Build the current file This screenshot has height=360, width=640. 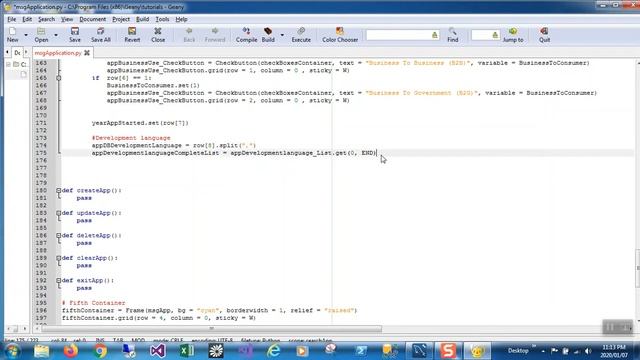[x=268, y=35]
